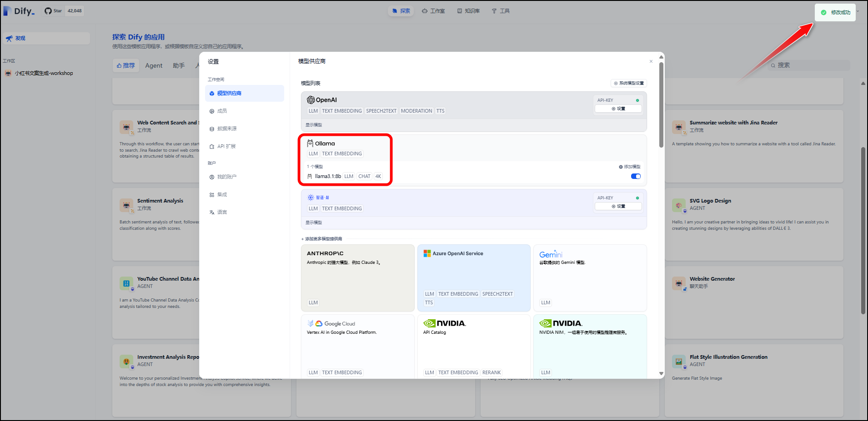Image resolution: width=868 pixels, height=421 pixels.
Task: Open Sentiment Analysis template card
Action: 156,224
